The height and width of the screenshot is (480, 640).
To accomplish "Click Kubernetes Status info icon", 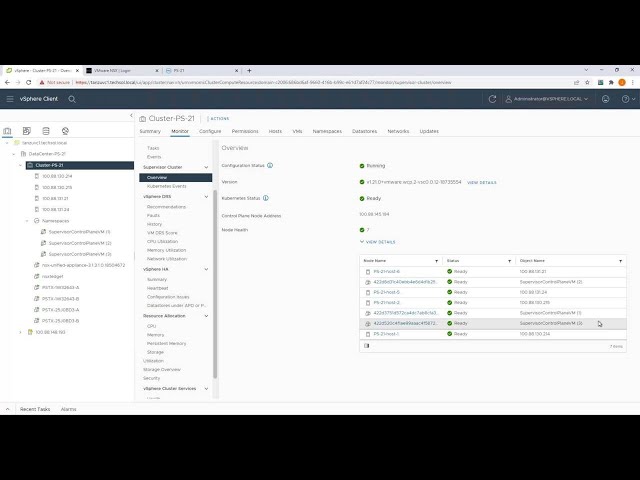I will coord(266,198).
